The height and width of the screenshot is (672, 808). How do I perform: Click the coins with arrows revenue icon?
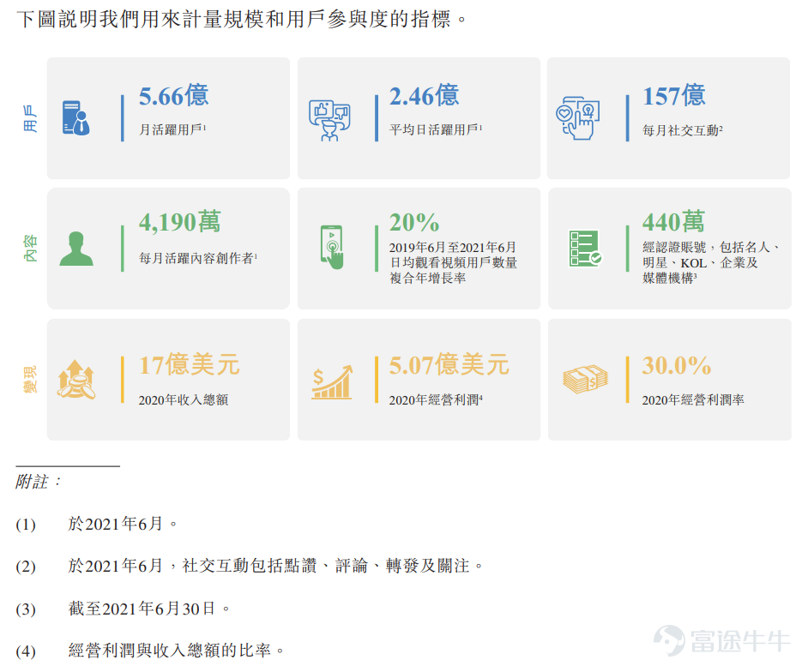coord(76,379)
